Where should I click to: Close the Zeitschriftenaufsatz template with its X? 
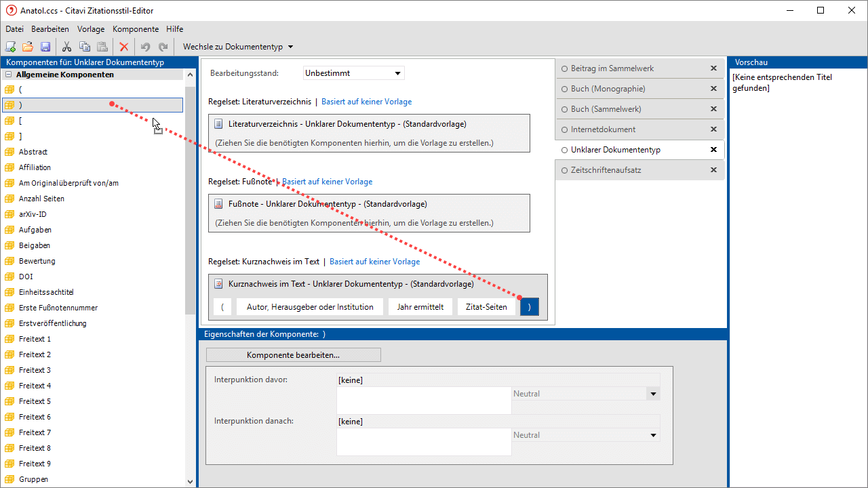pyautogui.click(x=713, y=170)
